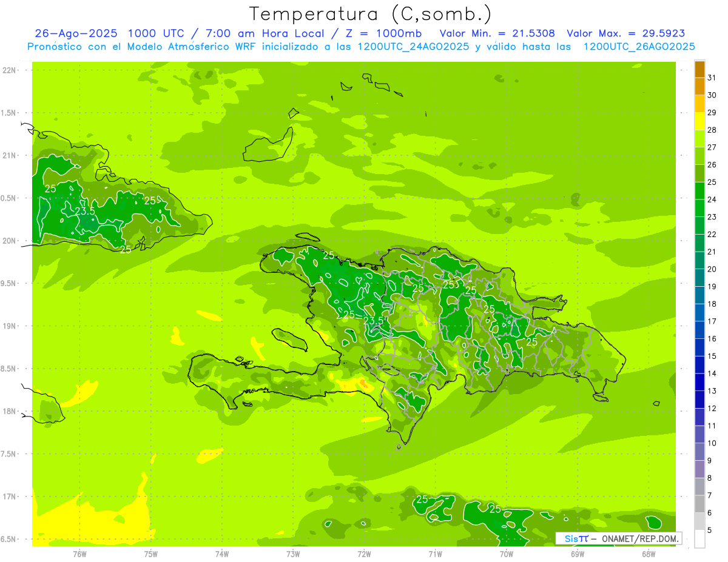Click the "17N" latitude label
The image size is (728, 562).
pos(10,497)
